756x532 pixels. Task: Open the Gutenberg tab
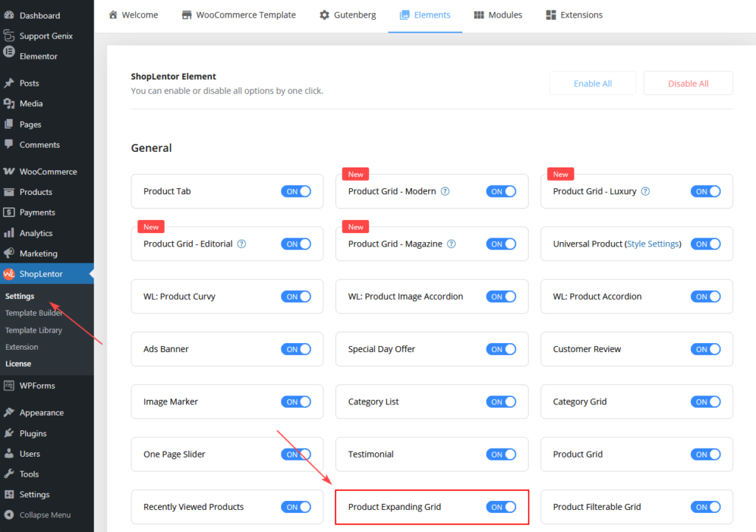click(347, 14)
